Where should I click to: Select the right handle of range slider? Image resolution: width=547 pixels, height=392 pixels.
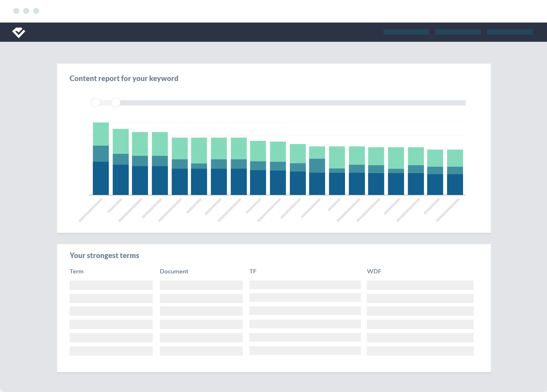point(116,103)
